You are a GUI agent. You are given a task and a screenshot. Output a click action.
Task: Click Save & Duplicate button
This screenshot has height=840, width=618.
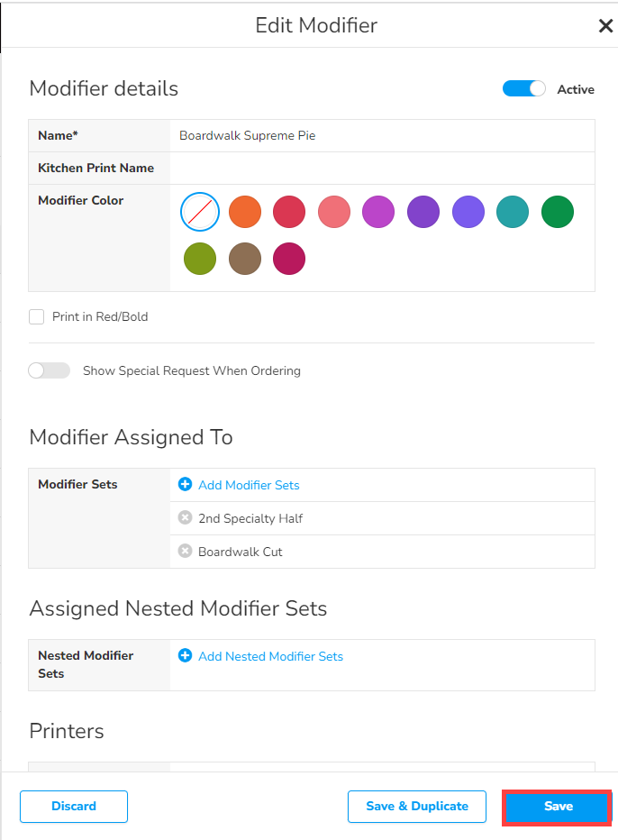click(416, 806)
